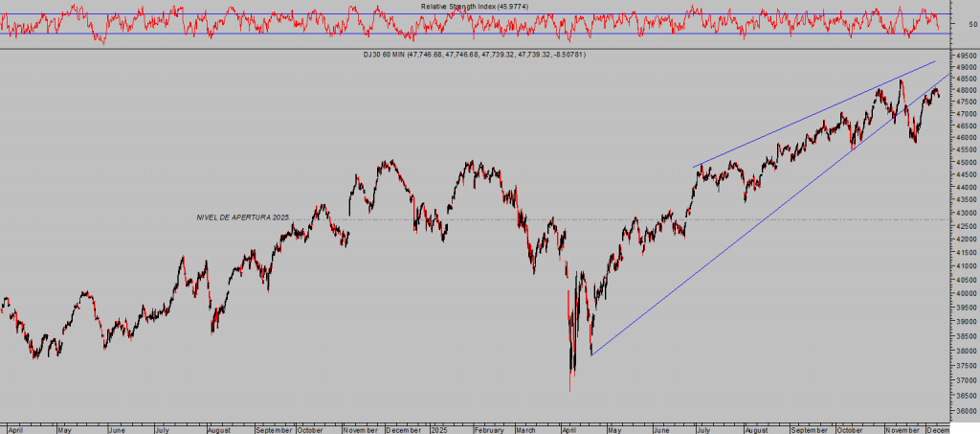Click the 49500 price axis label
Viewport: 980px width, 434px height.
pyautogui.click(x=965, y=57)
